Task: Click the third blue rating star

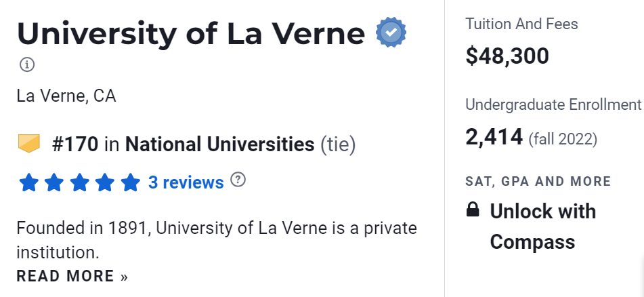Action: [x=80, y=182]
